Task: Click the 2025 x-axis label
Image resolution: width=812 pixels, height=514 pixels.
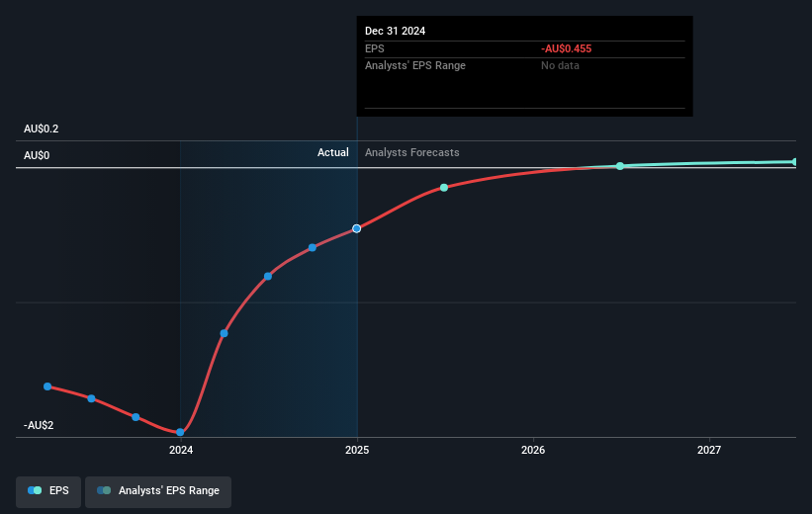Action: (357, 450)
